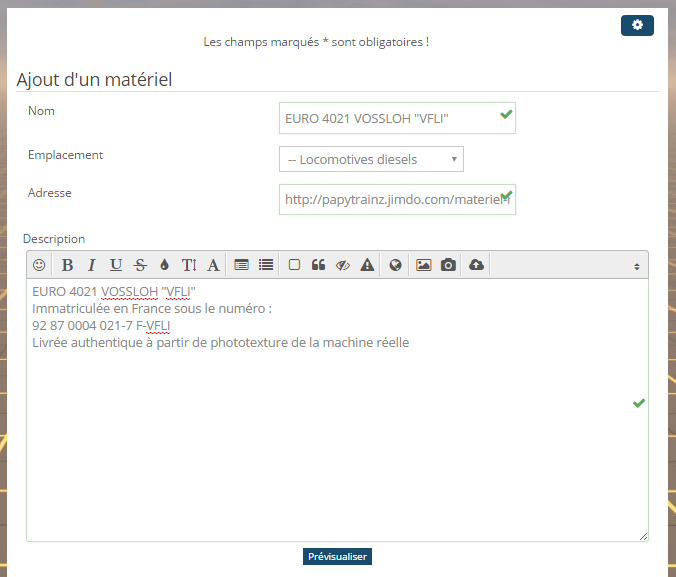The image size is (676, 577).
Task: Click the Nom input field
Action: tap(397, 118)
